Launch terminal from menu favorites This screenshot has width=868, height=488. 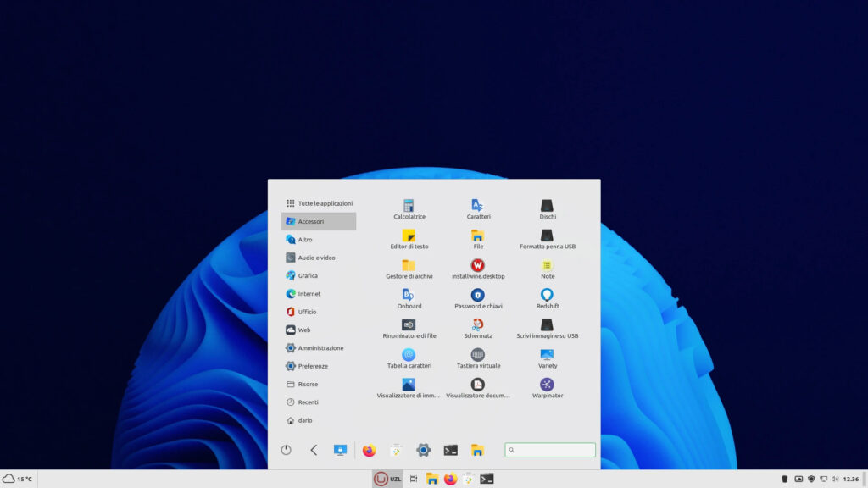(x=451, y=451)
